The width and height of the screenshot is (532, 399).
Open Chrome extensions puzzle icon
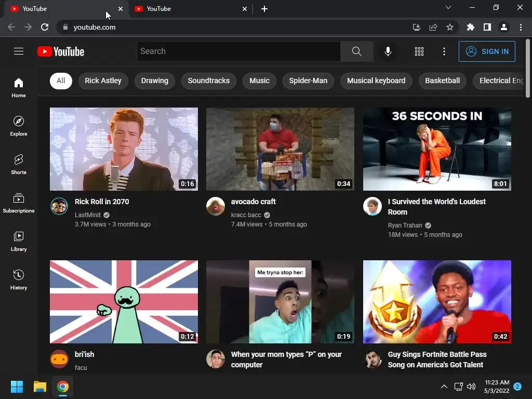471,27
